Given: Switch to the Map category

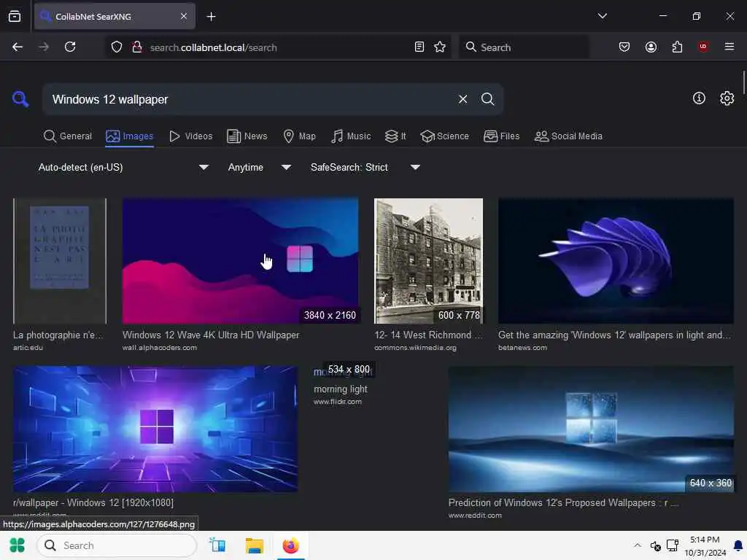Looking at the screenshot, I should [300, 136].
